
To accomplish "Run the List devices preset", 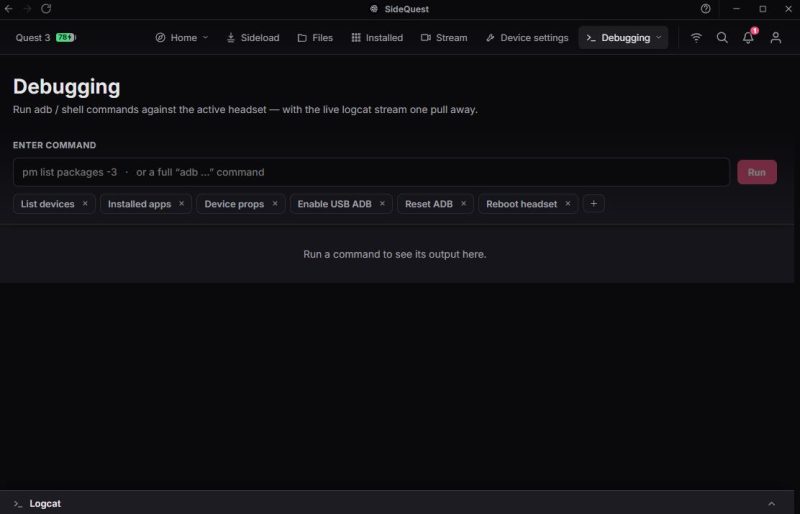I will pos(47,204).
